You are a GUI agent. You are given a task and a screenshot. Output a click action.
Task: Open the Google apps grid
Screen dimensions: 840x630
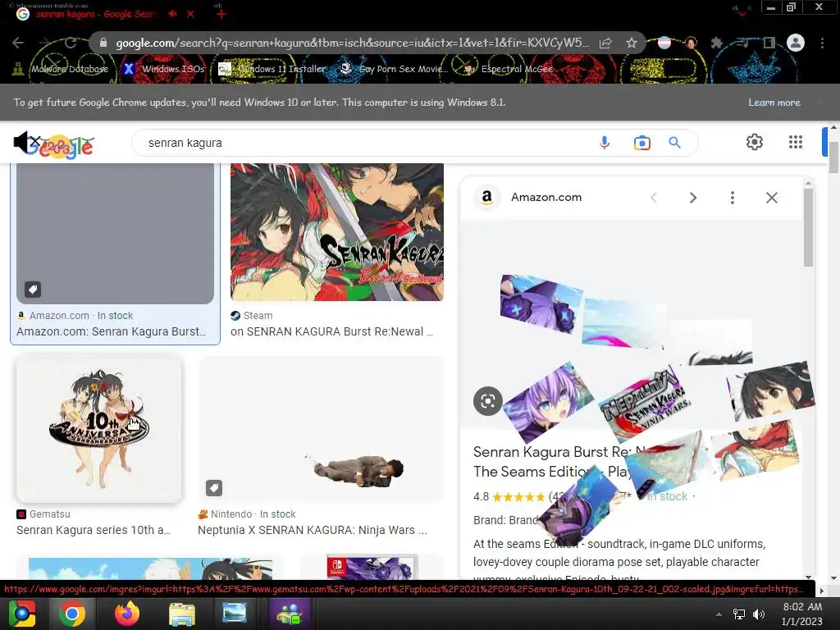click(x=796, y=142)
